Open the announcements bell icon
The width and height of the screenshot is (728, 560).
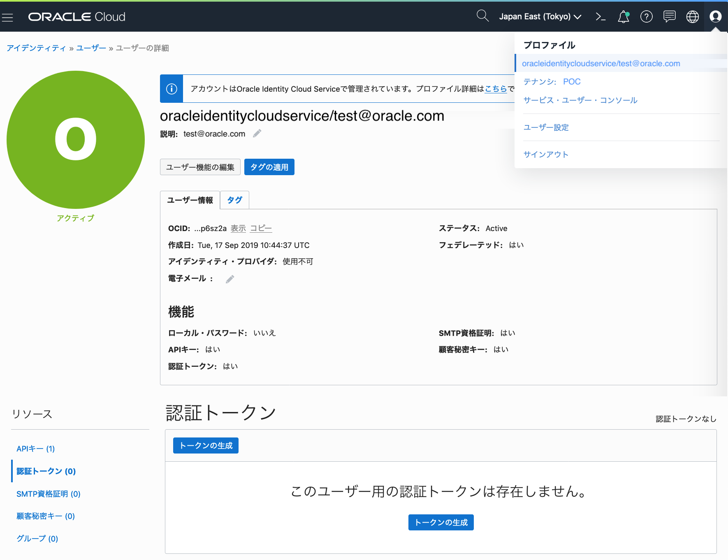coord(624,17)
